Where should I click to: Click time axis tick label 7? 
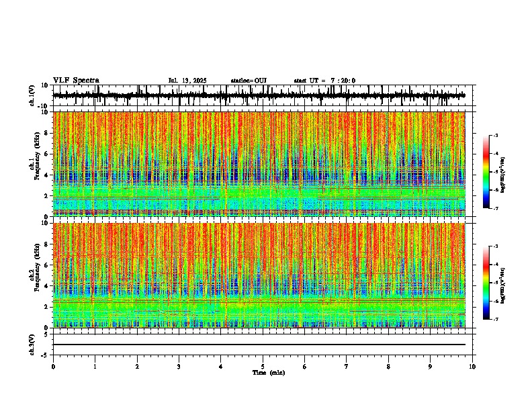(x=347, y=367)
